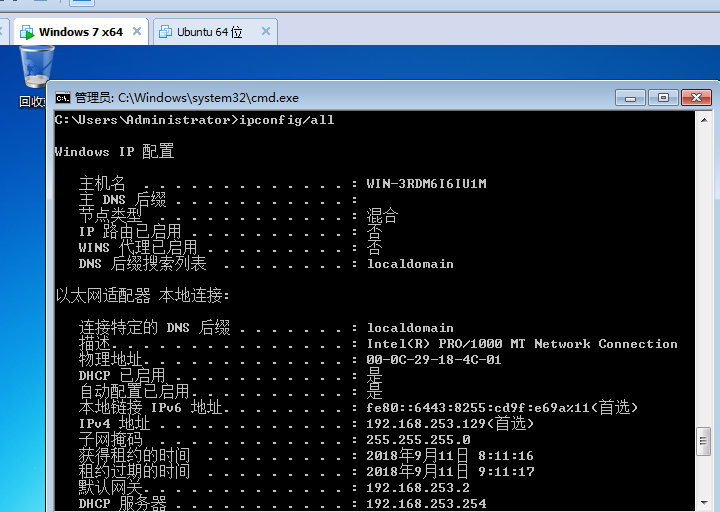
Task: Click the IPv6 address fe80::6443:8255:cd9f:e69a%11
Action: pos(478,407)
